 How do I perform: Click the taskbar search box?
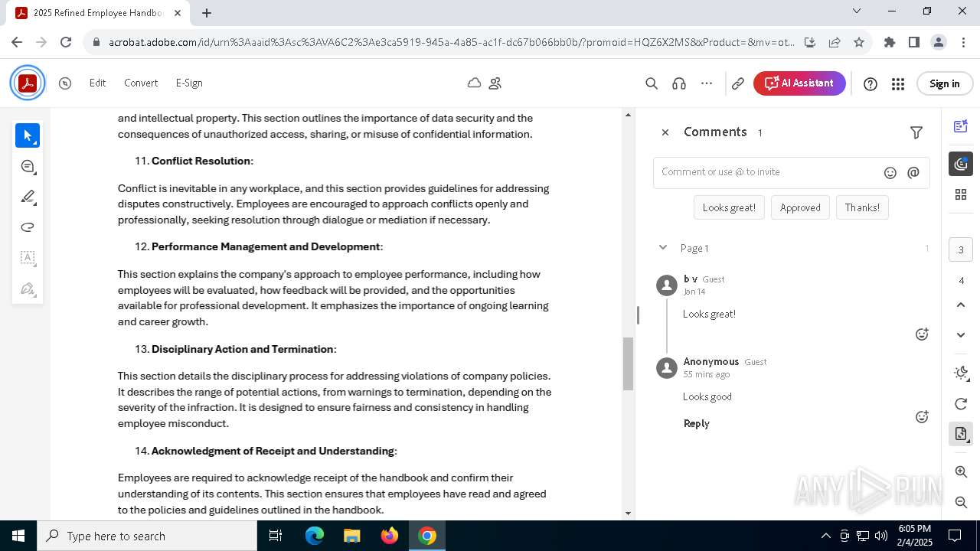click(x=147, y=536)
